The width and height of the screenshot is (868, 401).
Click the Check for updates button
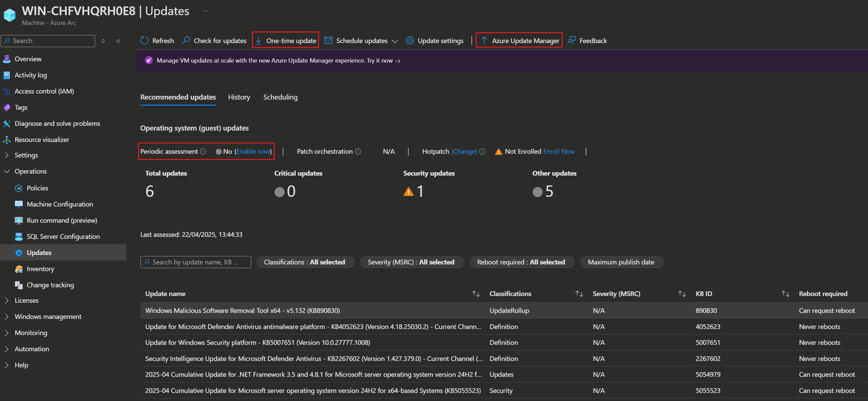214,40
